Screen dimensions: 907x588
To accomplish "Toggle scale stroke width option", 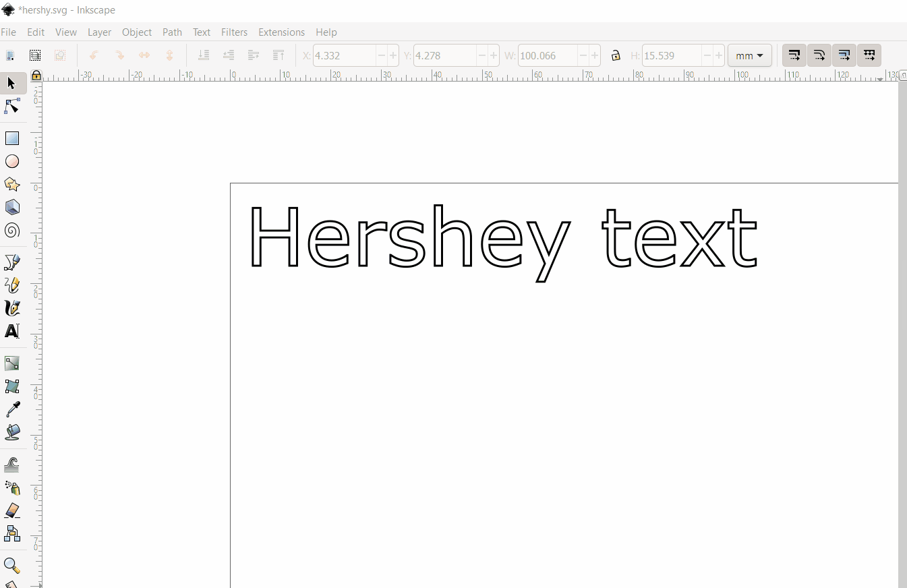I will coord(794,55).
